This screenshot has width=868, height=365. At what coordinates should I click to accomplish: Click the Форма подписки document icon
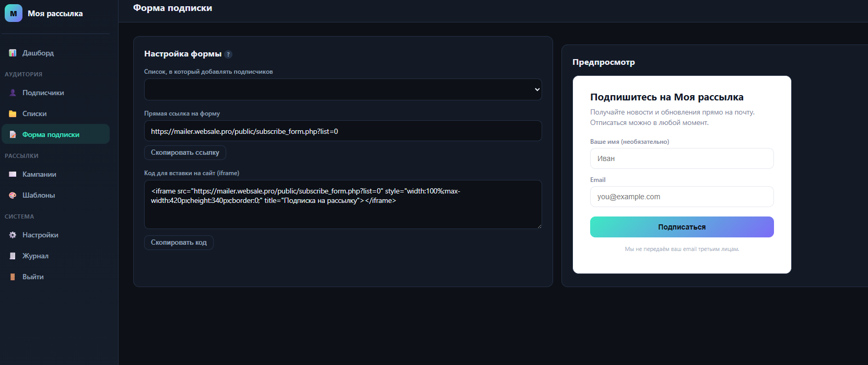pyautogui.click(x=13, y=134)
